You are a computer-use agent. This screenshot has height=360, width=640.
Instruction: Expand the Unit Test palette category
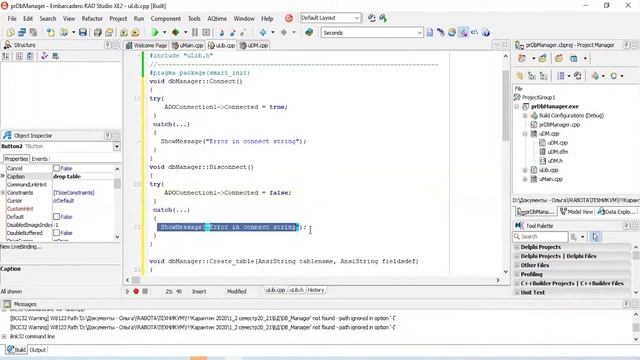517,293
